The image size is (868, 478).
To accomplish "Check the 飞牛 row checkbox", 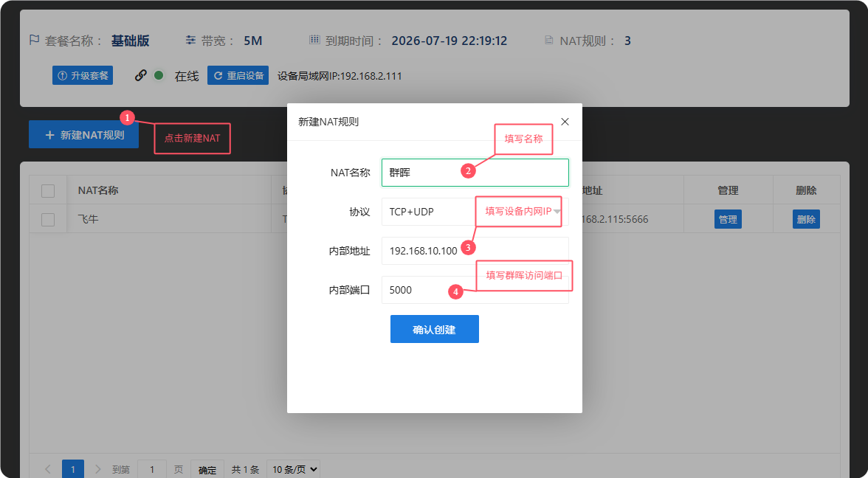I will [x=48, y=220].
